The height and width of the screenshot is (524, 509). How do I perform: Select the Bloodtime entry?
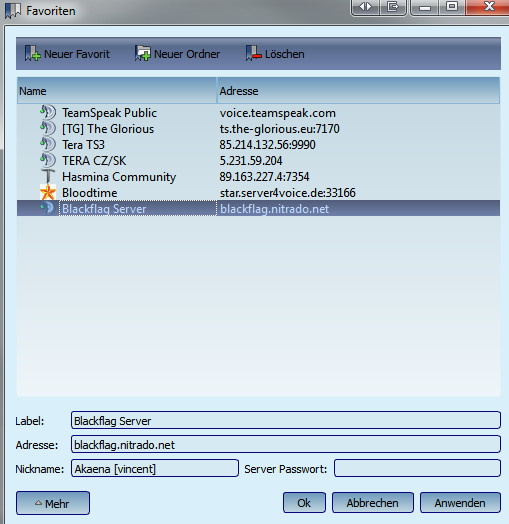point(90,193)
